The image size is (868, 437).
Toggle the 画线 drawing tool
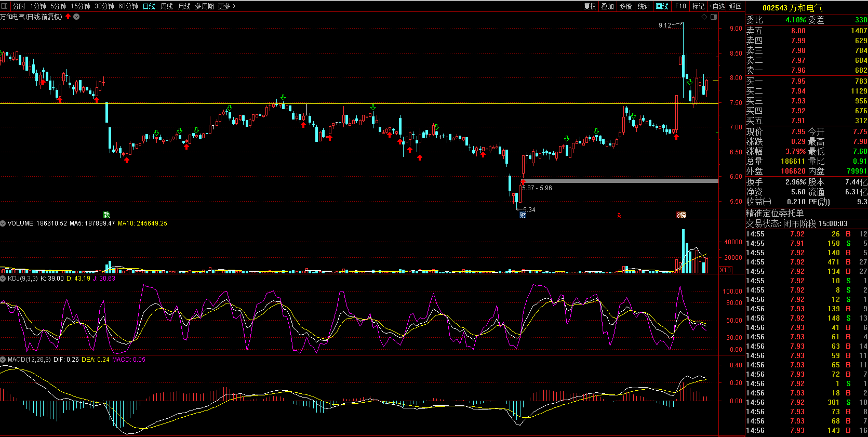[662, 6]
